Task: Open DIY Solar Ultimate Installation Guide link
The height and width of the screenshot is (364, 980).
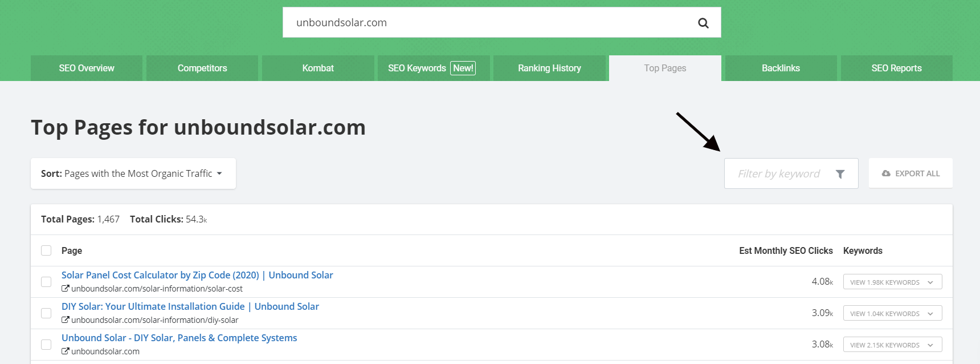Action: click(x=190, y=306)
